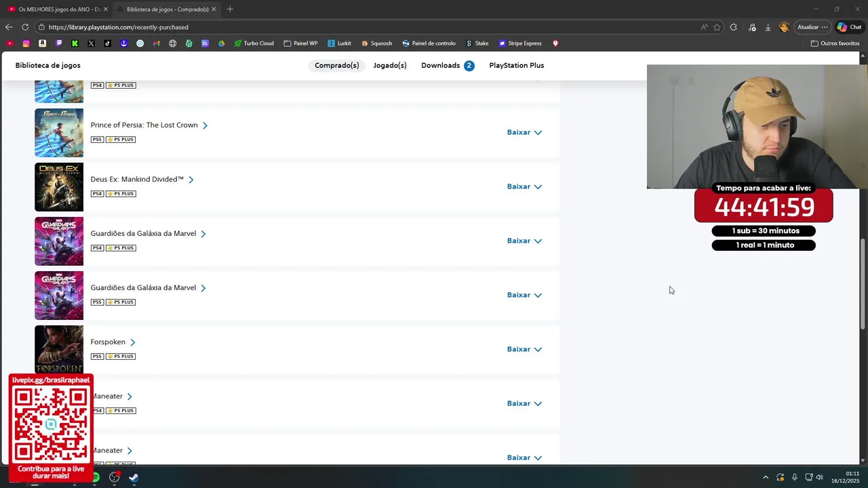Open Deus Ex: Mankind Divided link
The image size is (868, 488).
coord(142,180)
